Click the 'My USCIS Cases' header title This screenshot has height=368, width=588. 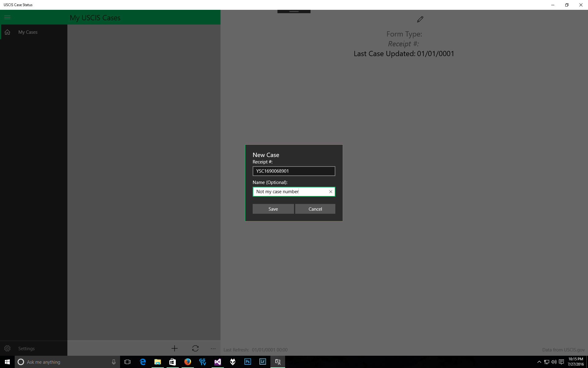coord(95,18)
